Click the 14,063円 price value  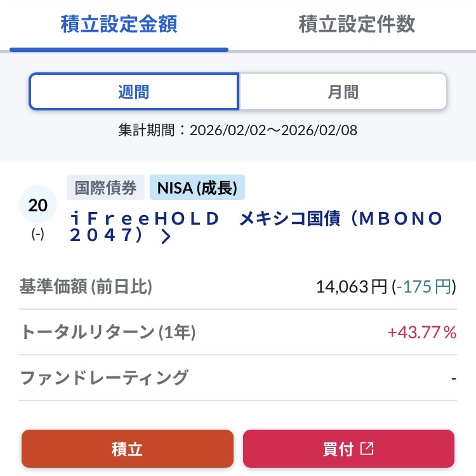(351, 288)
